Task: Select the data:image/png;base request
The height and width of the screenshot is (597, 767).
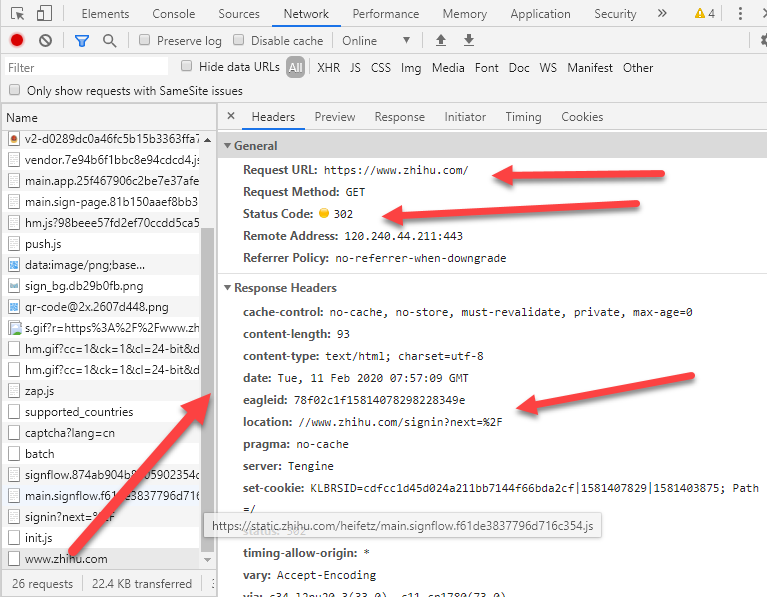Action: (x=103, y=265)
